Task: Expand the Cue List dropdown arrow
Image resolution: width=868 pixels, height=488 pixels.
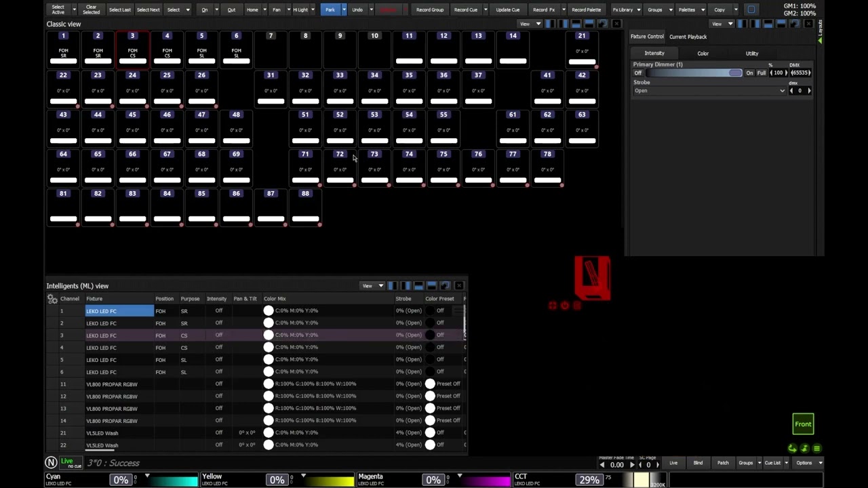Action: click(x=787, y=463)
